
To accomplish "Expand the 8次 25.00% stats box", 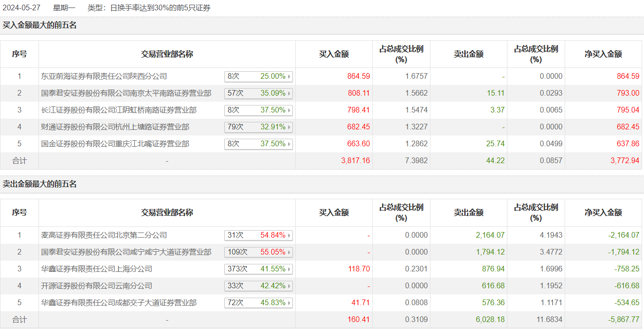I will tap(259, 76).
